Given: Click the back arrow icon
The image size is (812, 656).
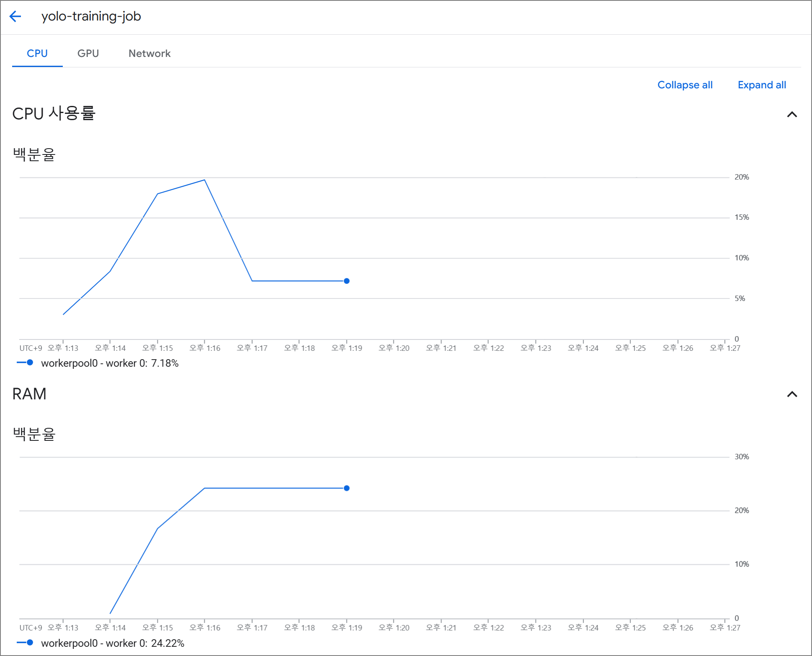Looking at the screenshot, I should [x=15, y=16].
